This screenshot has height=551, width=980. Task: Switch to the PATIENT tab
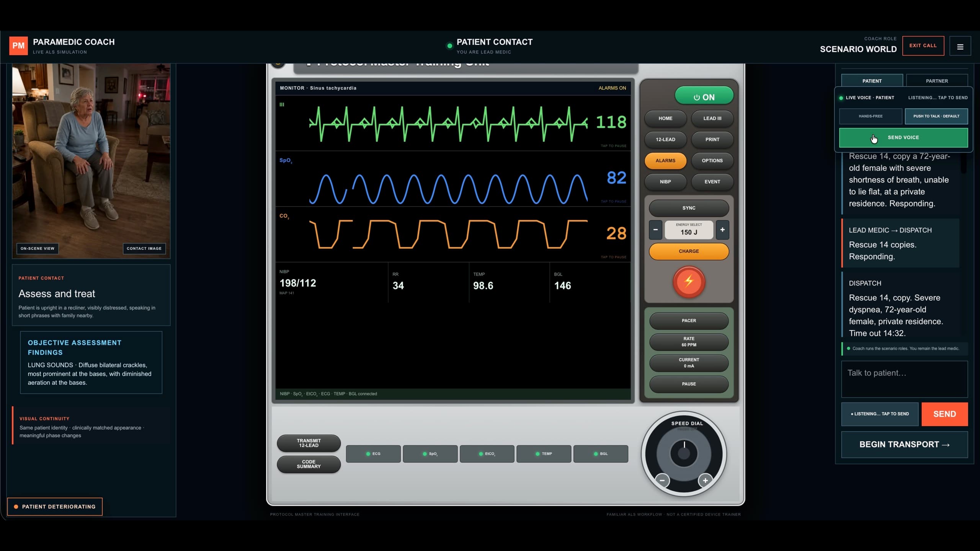[872, 81]
